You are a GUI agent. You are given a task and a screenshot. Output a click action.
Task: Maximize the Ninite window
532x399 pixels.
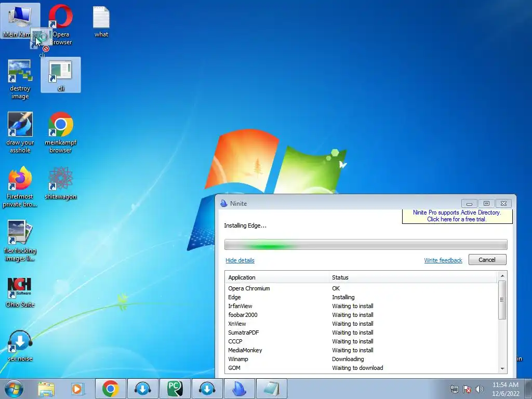[x=486, y=204]
